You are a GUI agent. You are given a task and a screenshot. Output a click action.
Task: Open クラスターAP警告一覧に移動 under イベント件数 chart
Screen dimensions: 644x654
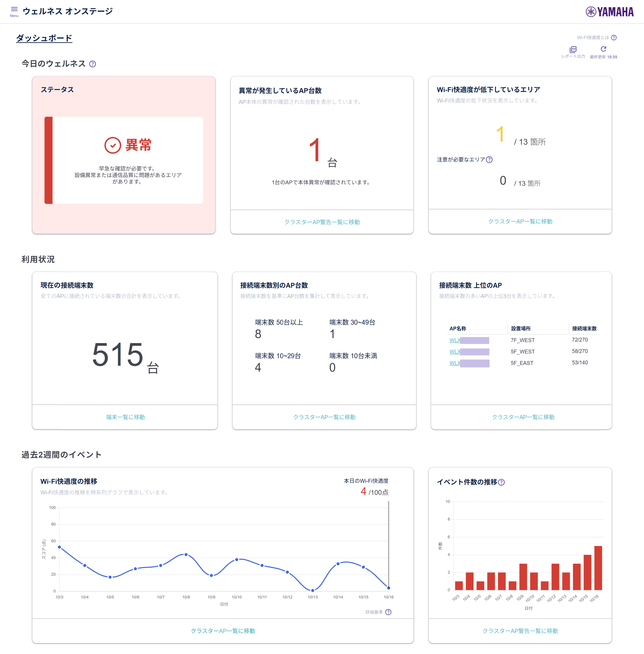(x=520, y=631)
